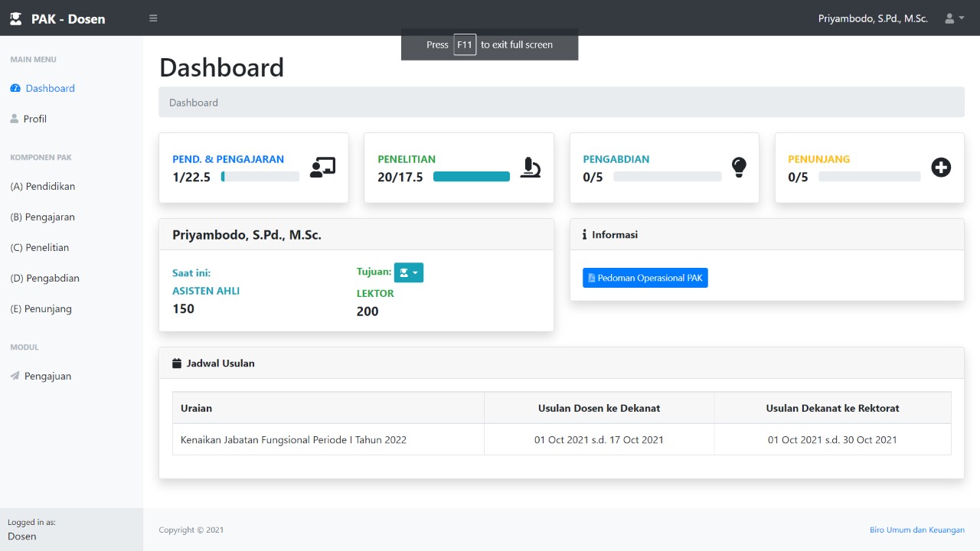
Task: Click the teaching icon in Pend. & Pengajaran card
Action: [322, 168]
